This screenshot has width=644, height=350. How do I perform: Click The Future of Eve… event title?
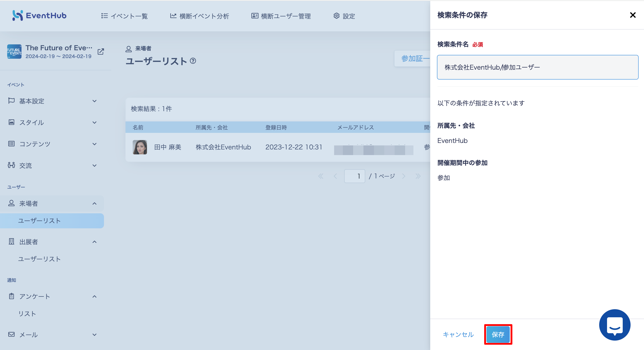point(59,48)
